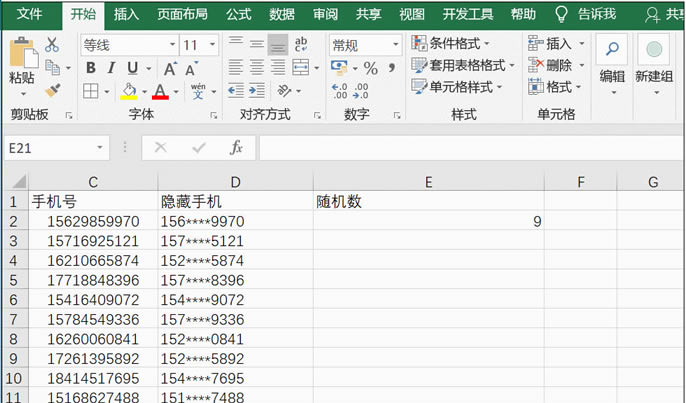Click the Insert Function fx icon
The height and width of the screenshot is (403, 686).
236,148
